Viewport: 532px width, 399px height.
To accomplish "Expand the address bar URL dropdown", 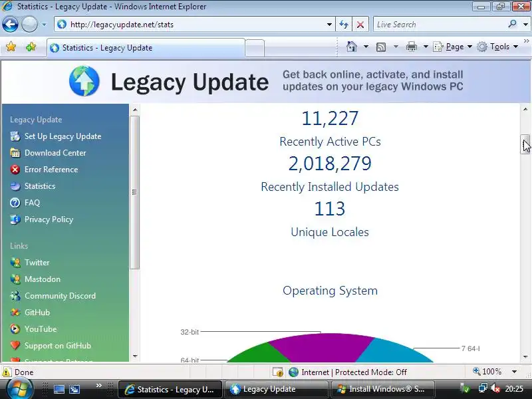I will click(x=329, y=25).
